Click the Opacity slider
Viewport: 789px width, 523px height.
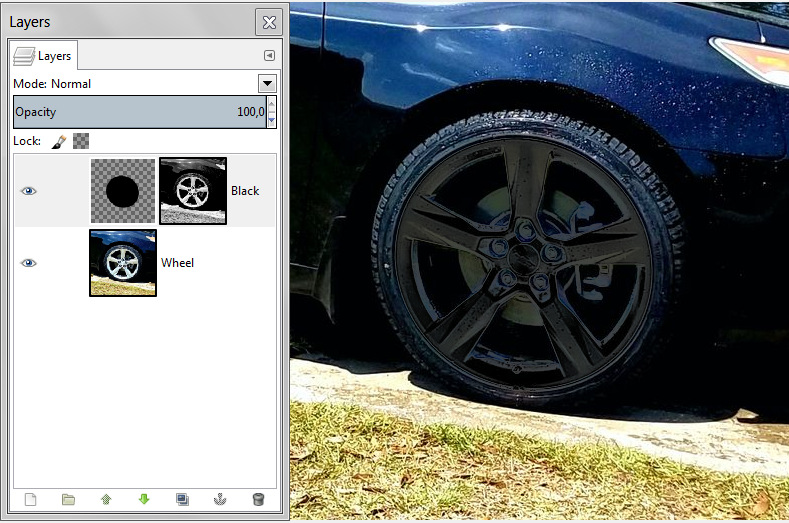140,112
